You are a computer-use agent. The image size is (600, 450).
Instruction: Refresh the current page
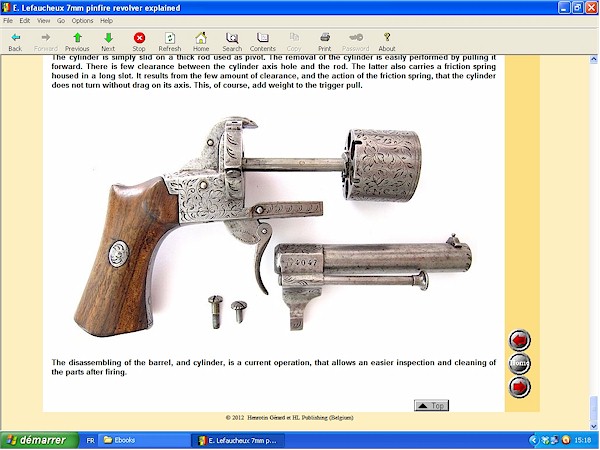pos(170,42)
